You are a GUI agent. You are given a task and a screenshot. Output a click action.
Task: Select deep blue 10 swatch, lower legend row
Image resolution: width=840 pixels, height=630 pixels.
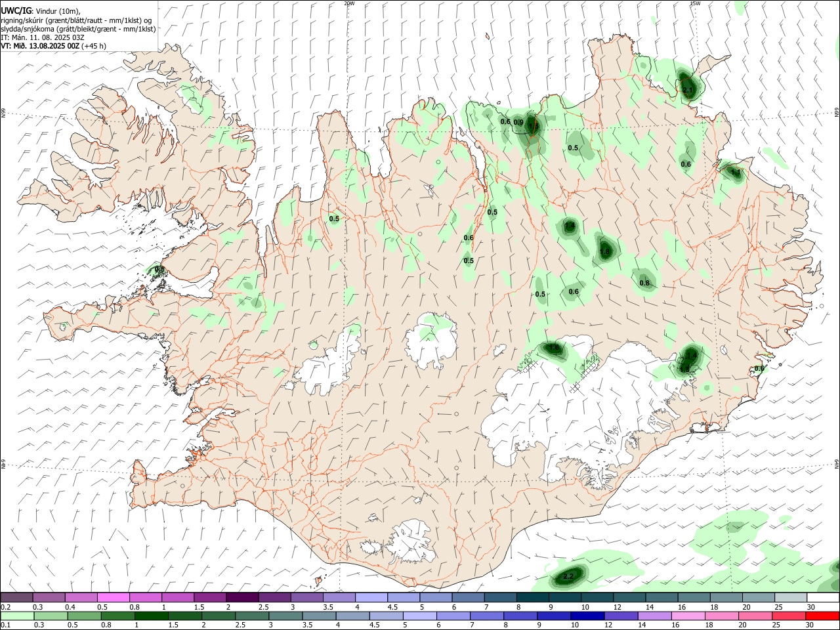coord(587,616)
